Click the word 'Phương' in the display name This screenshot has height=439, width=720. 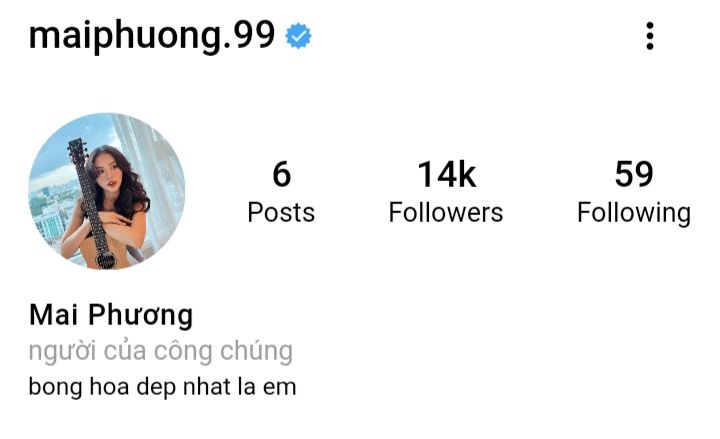coord(141,316)
